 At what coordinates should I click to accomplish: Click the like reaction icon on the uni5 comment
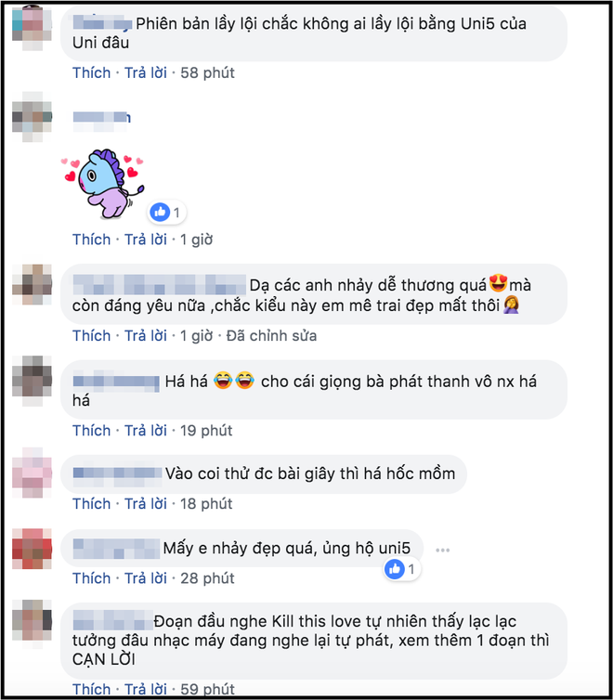(x=395, y=569)
